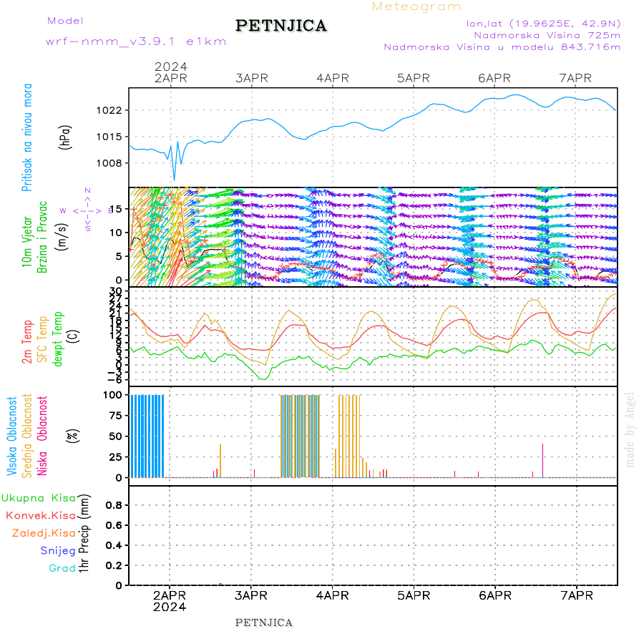Select the "(%)" cloud cover unit label
644x644 pixels.
73,436
